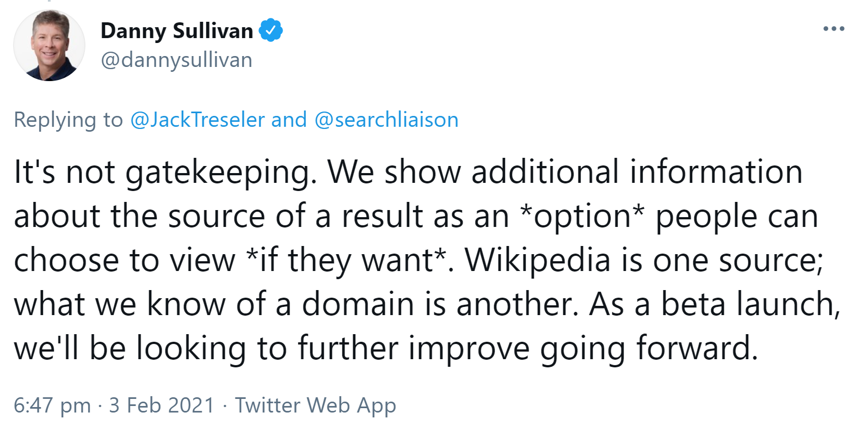
Task: Click the Danny Sullivan display name
Action: pyautogui.click(x=177, y=31)
